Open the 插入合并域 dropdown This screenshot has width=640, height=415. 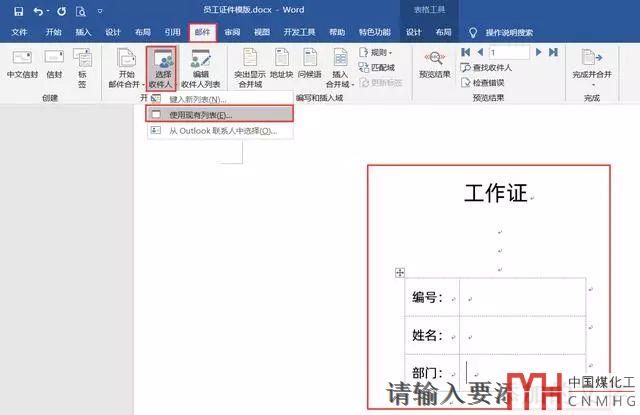click(340, 68)
